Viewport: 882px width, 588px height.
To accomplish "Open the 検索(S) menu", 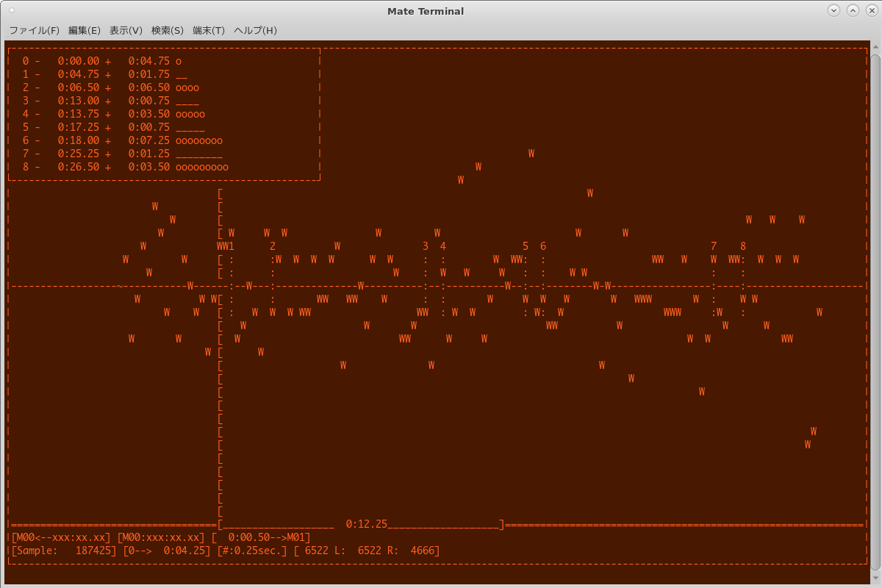I will (x=167, y=30).
